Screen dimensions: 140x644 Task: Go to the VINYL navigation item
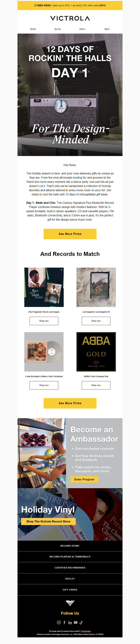82,29
